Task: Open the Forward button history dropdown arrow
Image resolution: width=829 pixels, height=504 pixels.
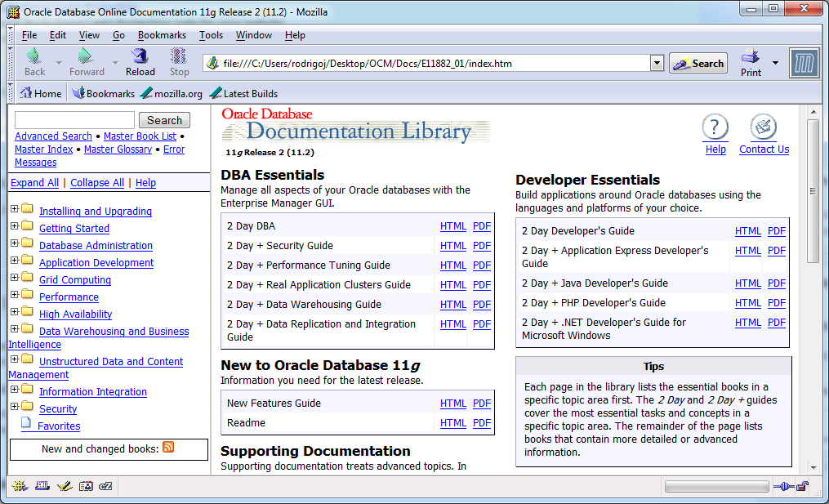Action: click(114, 62)
